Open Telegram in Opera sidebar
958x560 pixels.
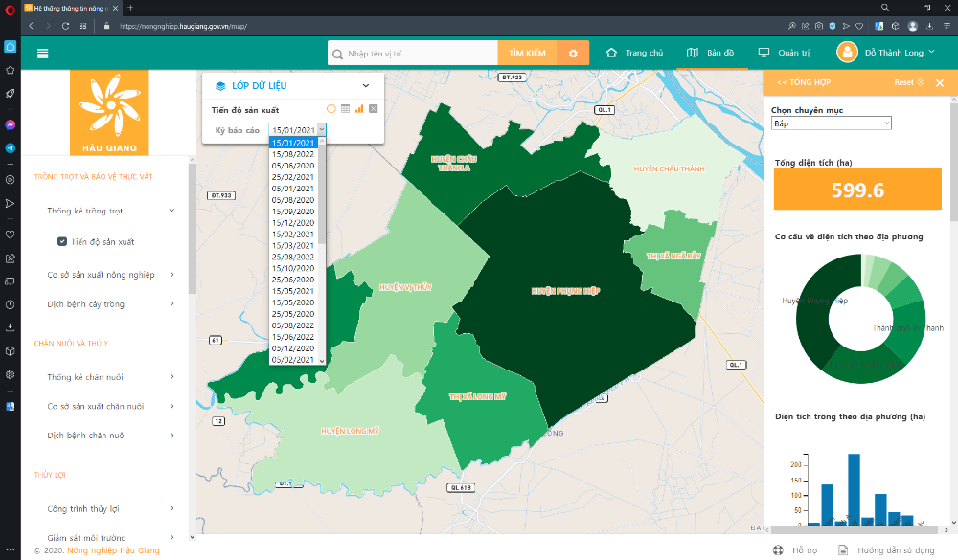pyautogui.click(x=10, y=148)
